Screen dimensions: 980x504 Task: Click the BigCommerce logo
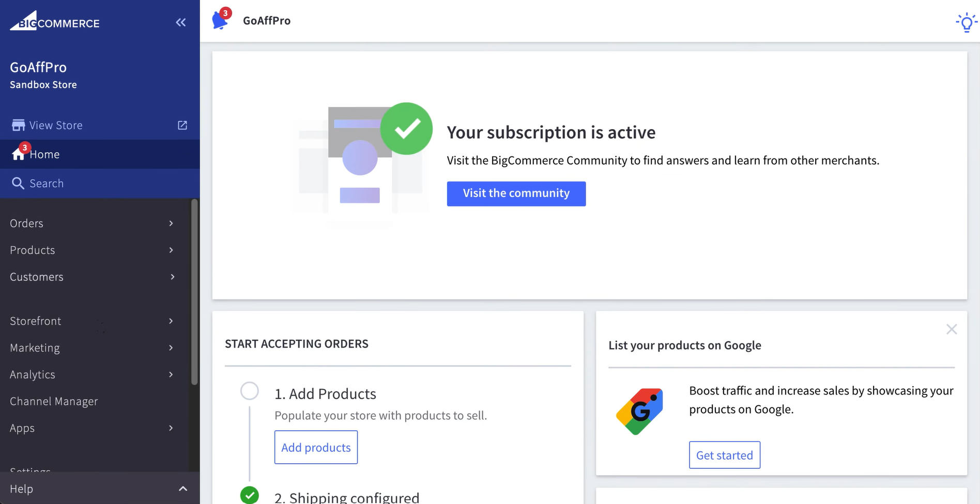55,22
